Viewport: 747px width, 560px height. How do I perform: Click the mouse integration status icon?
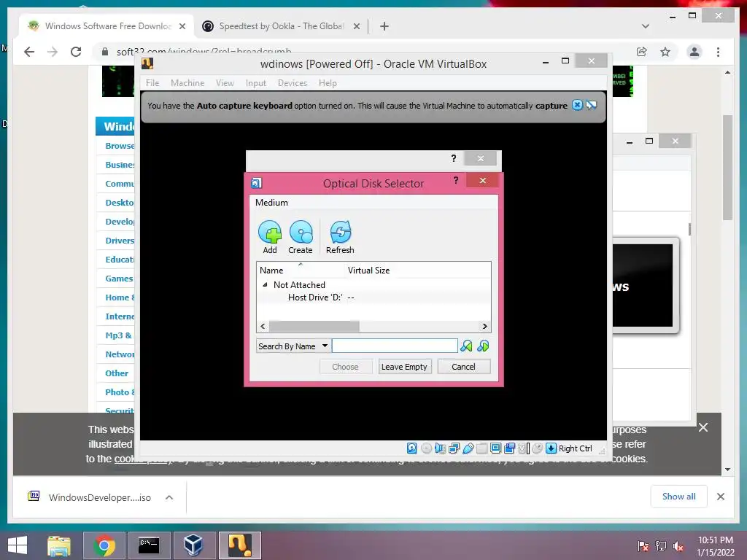tap(538, 448)
